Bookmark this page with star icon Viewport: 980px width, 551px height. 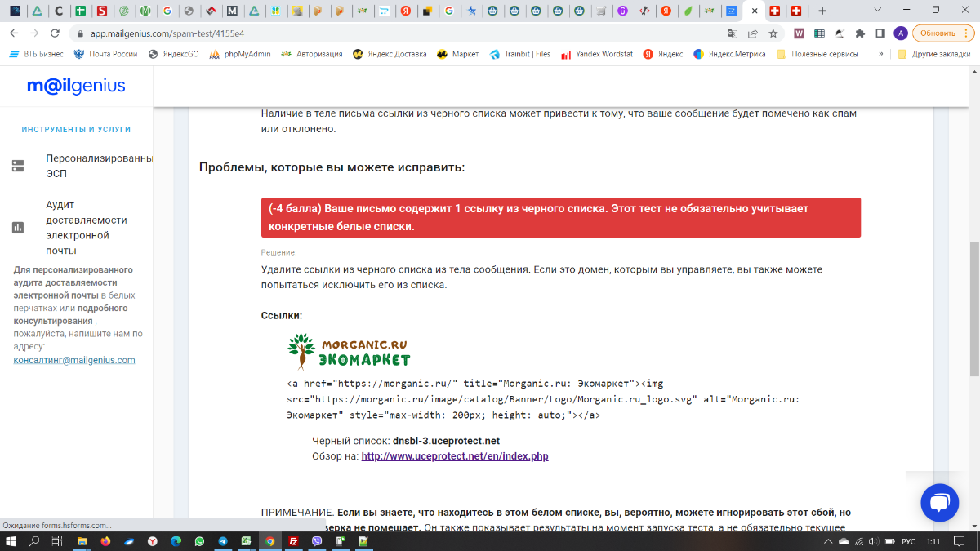pos(773,33)
